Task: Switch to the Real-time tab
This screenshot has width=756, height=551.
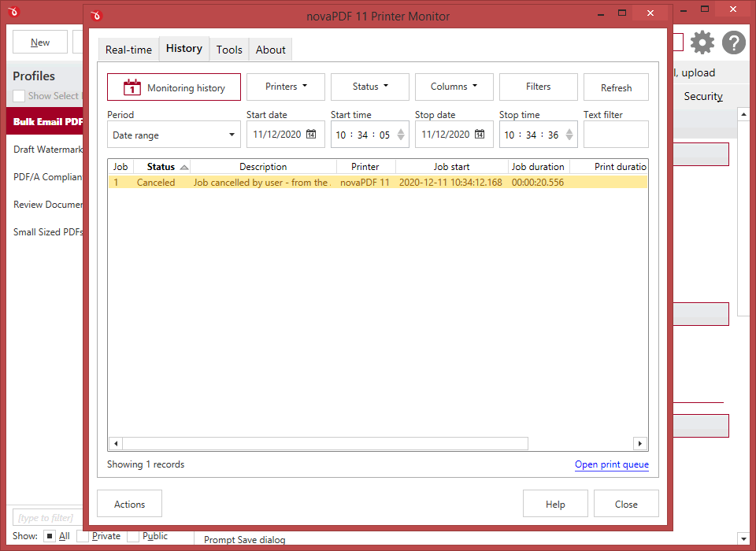Action: pyautogui.click(x=128, y=50)
